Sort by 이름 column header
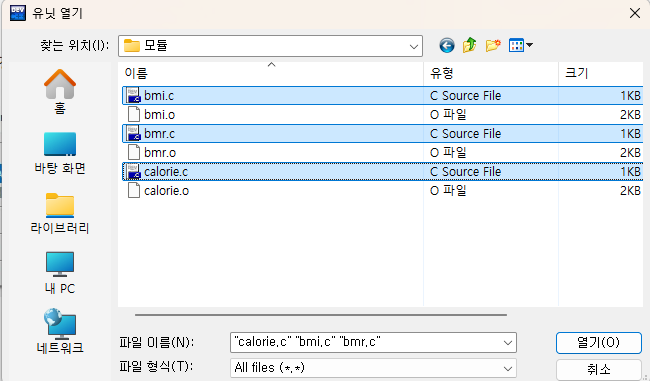This screenshot has height=381, width=650. pos(271,73)
